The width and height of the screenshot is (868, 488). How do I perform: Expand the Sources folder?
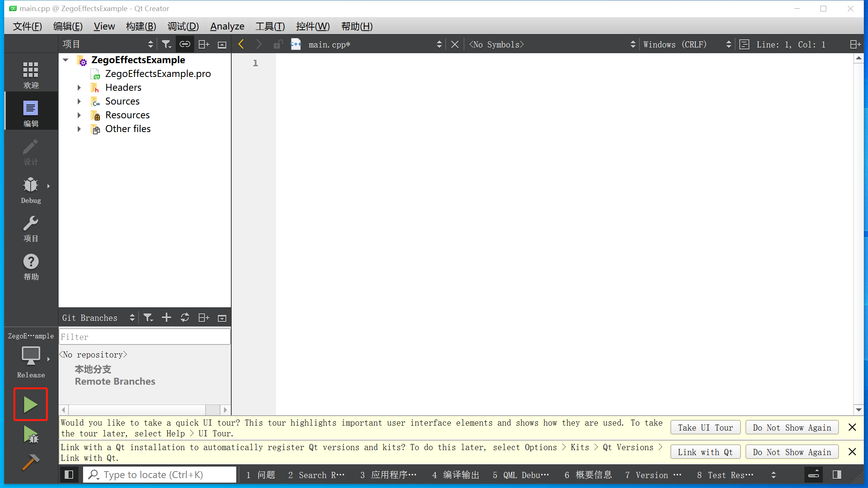click(79, 101)
